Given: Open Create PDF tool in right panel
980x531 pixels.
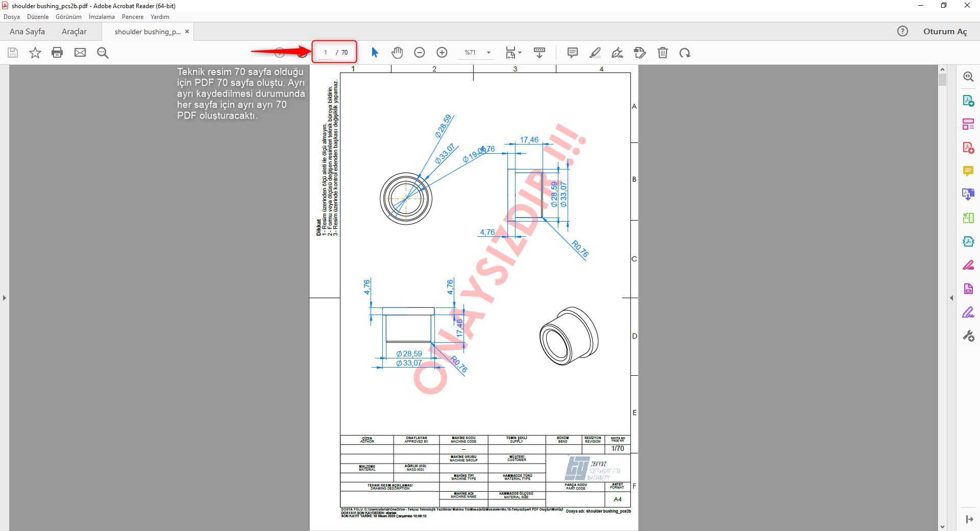Looking at the screenshot, I should click(968, 148).
